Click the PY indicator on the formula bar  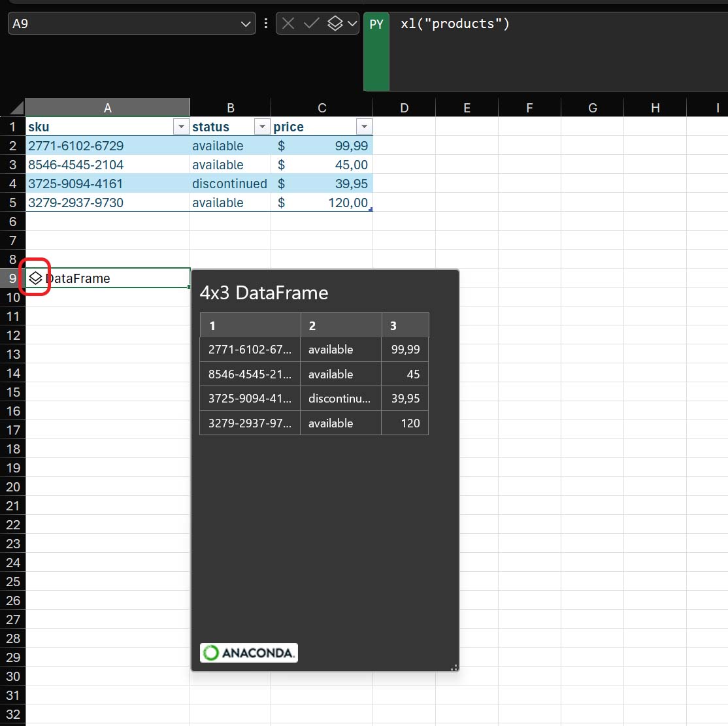pos(376,24)
